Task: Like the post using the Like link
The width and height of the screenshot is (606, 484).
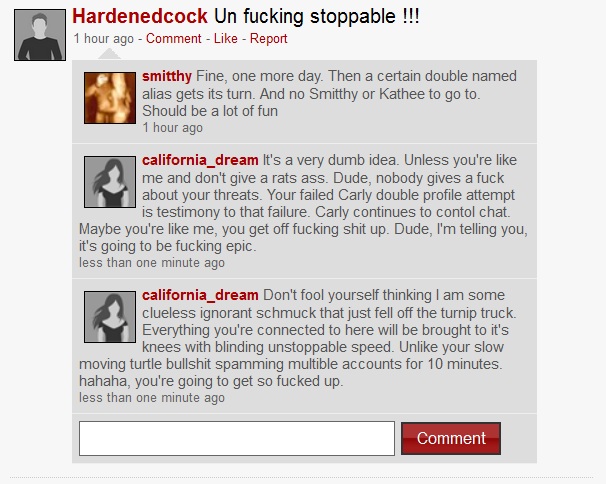Action: (x=226, y=39)
